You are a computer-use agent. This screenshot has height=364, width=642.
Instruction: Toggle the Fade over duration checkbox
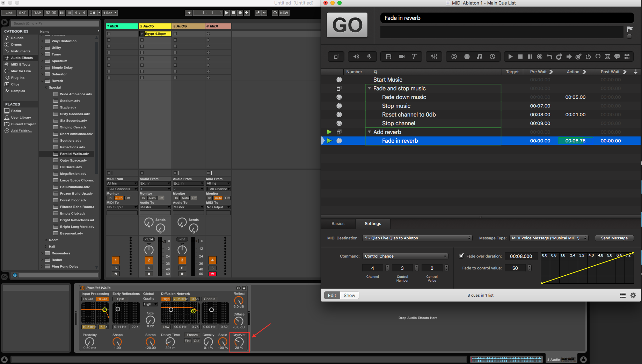pyautogui.click(x=461, y=256)
